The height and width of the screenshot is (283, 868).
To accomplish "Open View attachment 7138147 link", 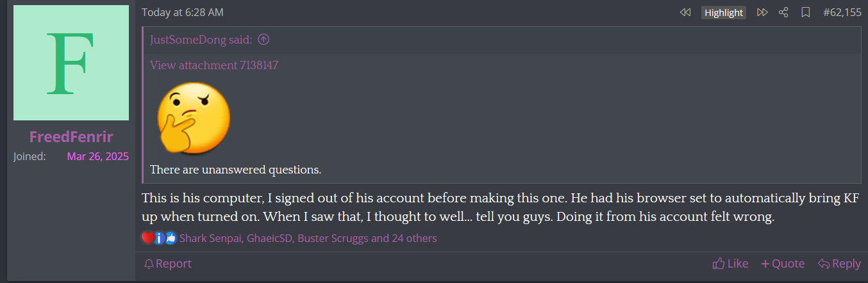I will pos(214,65).
